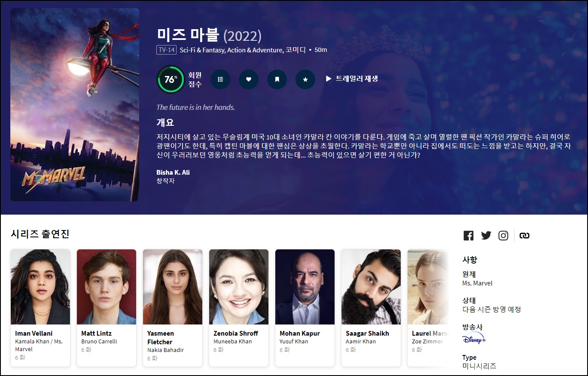Open the Instagram page icon

(503, 236)
